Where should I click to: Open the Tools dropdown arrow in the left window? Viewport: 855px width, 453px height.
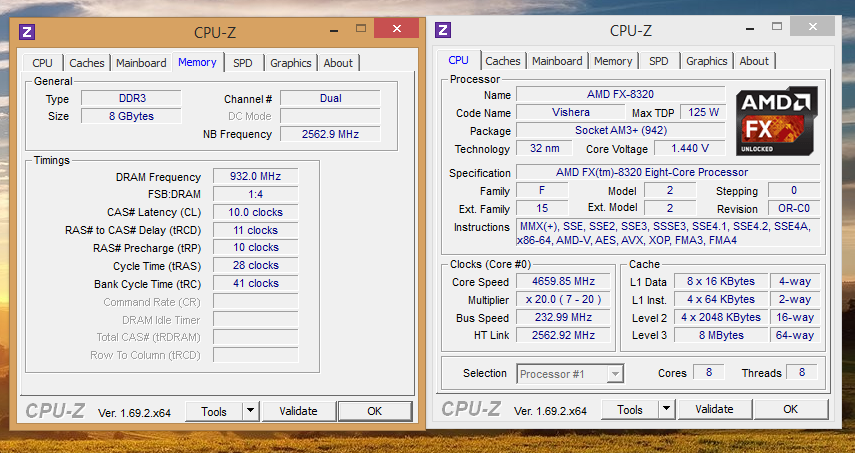click(250, 412)
